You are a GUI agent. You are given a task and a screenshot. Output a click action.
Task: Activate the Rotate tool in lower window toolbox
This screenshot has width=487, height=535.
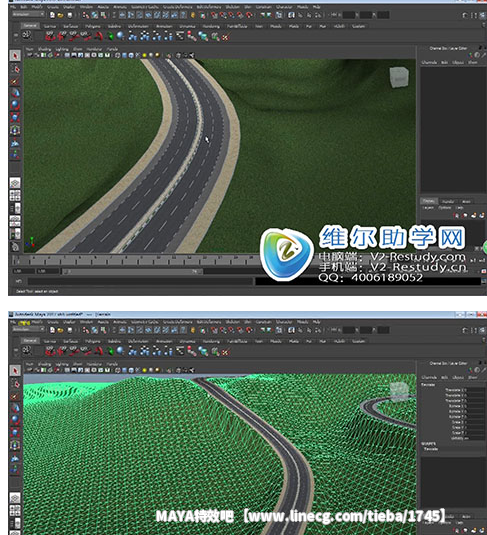click(x=15, y=420)
